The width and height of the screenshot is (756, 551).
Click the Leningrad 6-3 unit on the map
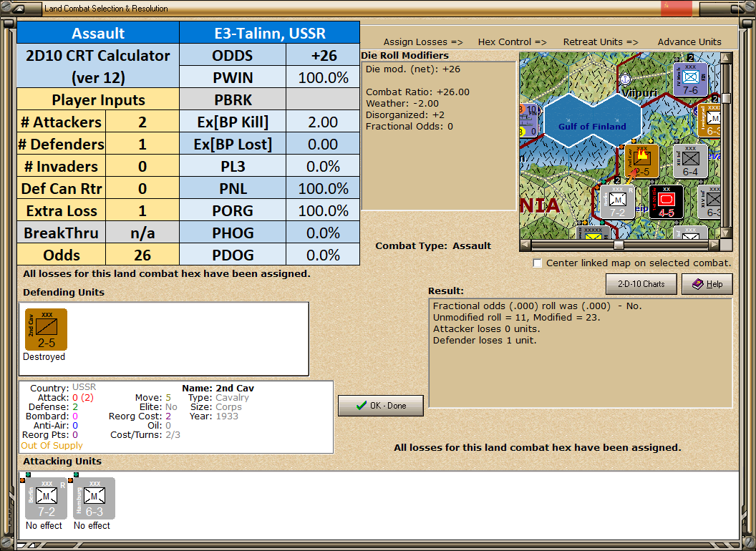pyautogui.click(x=708, y=120)
